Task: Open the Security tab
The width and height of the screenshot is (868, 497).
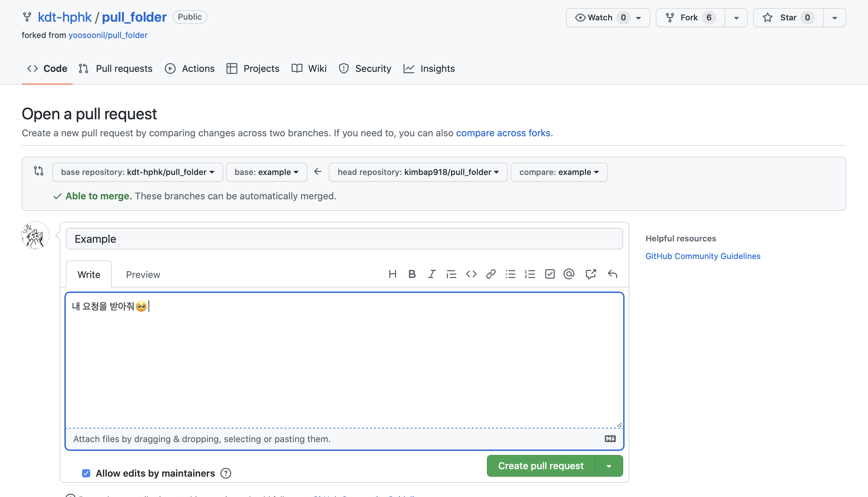Action: click(365, 68)
